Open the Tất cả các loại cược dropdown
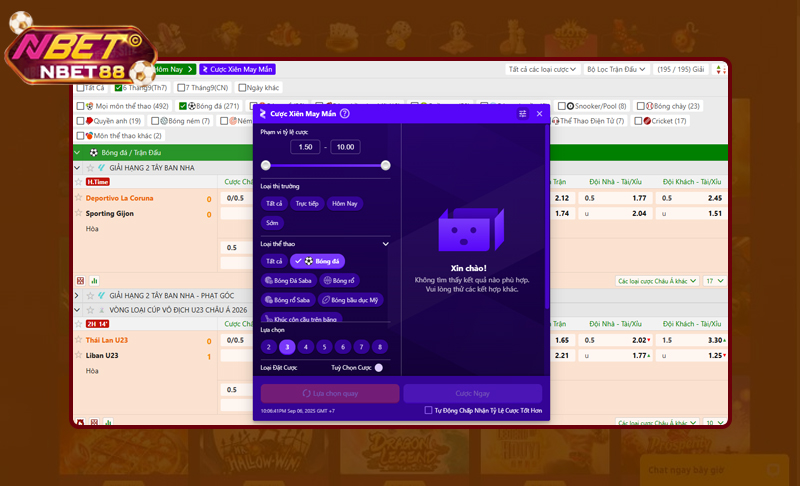The height and width of the screenshot is (486, 800). pos(541,70)
